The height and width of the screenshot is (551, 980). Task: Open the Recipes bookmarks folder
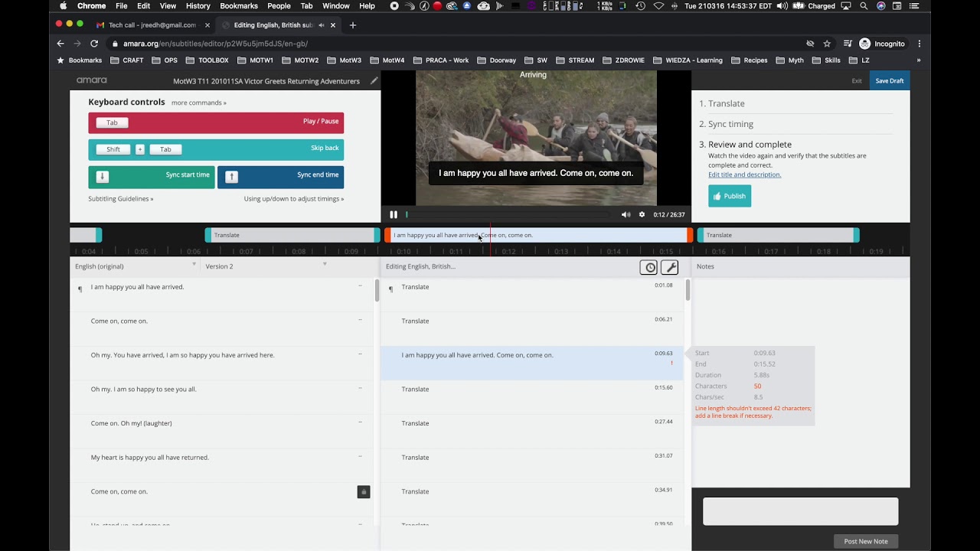point(750,60)
